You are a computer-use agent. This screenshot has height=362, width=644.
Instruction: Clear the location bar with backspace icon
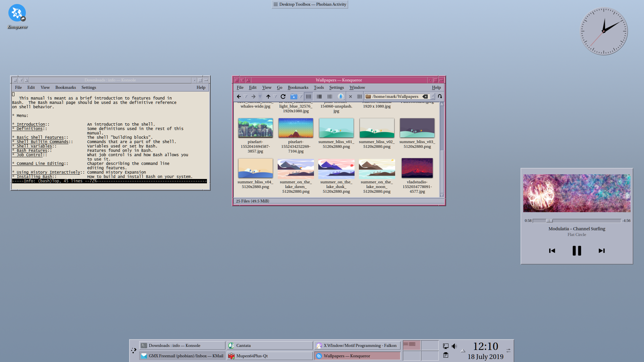(425, 97)
